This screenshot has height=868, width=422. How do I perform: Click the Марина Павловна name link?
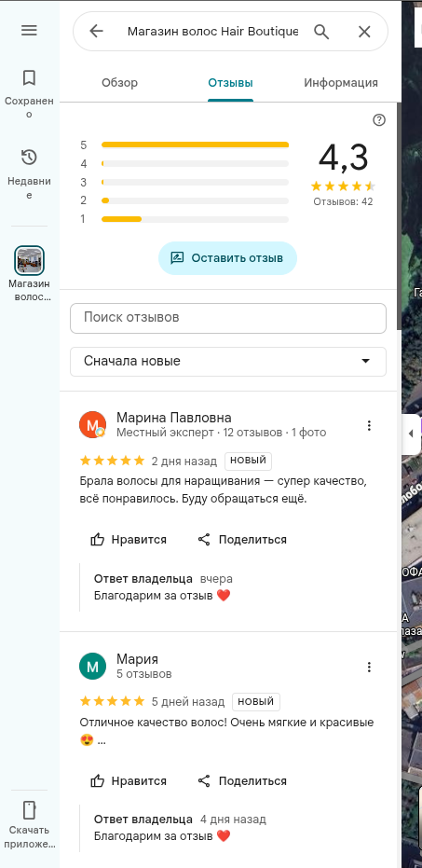173,418
